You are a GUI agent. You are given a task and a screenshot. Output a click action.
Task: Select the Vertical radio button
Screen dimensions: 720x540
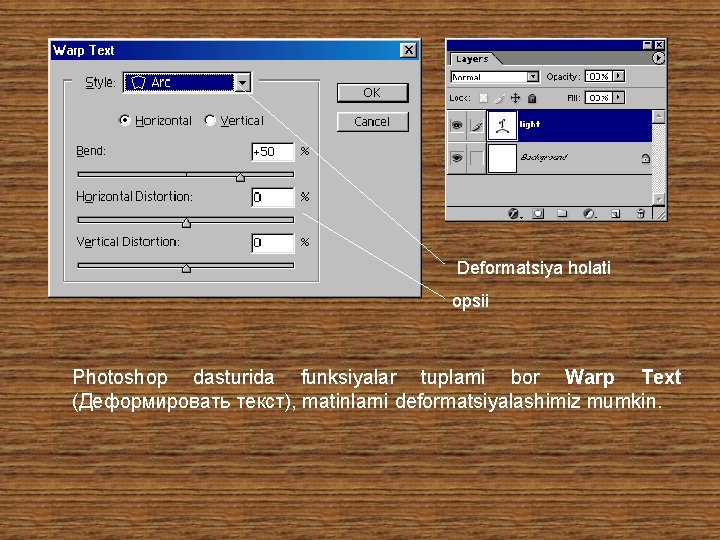tap(210, 120)
